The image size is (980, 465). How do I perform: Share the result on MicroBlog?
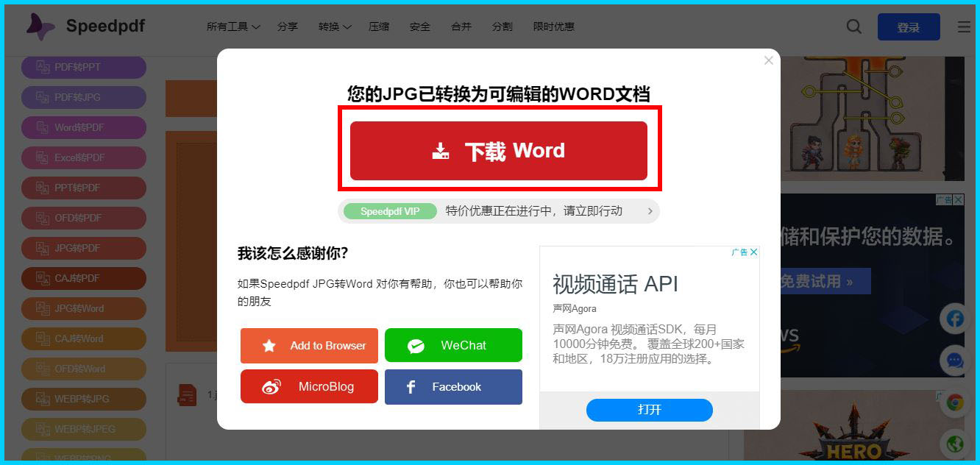pos(309,386)
